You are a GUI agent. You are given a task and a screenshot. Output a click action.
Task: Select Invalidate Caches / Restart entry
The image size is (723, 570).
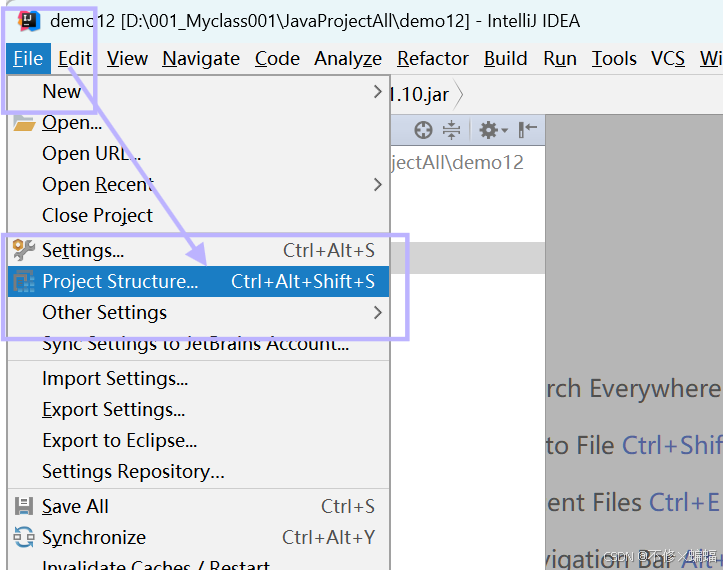[198, 563]
